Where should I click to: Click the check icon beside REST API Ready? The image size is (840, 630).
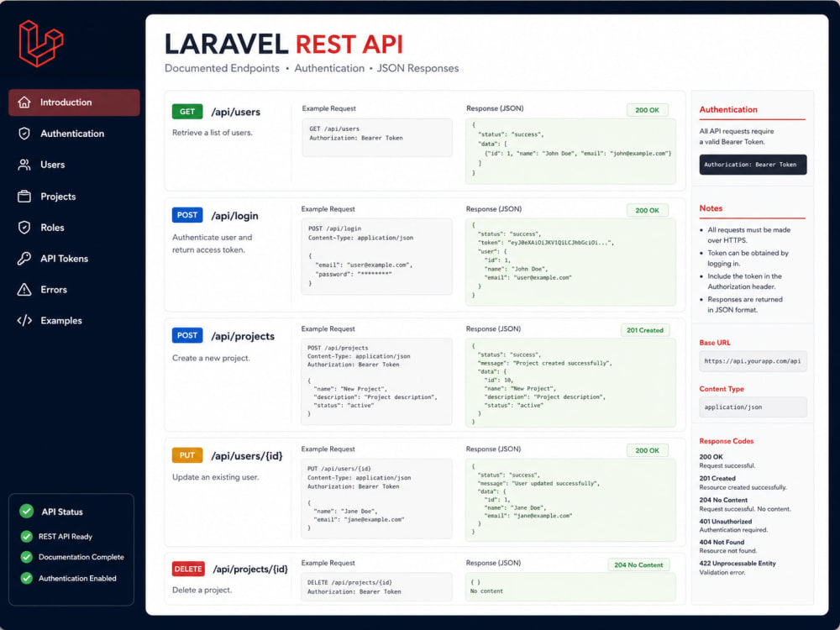pos(26,536)
